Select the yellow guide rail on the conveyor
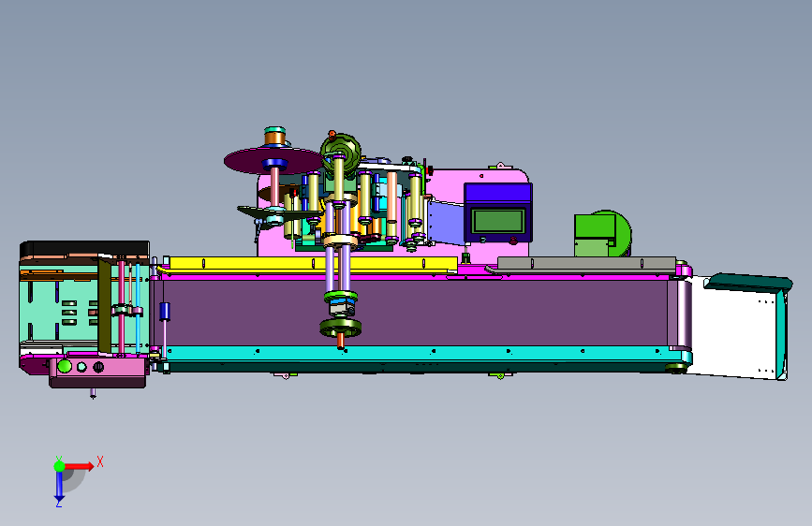Image resolution: width=812 pixels, height=526 pixels. (312, 264)
